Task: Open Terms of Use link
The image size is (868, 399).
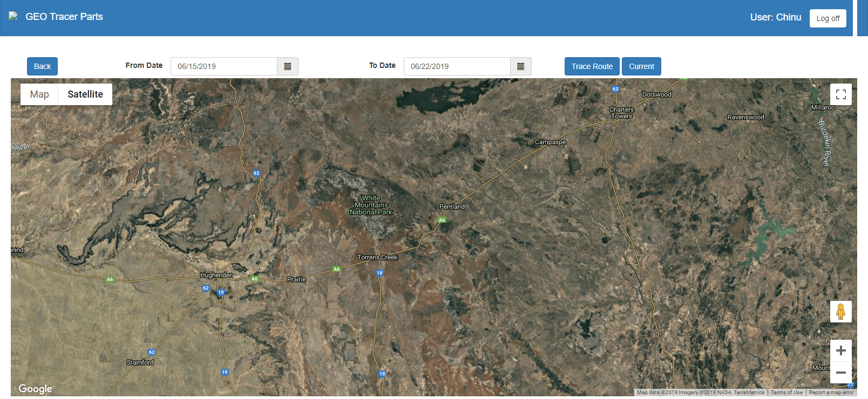Action: click(x=786, y=393)
